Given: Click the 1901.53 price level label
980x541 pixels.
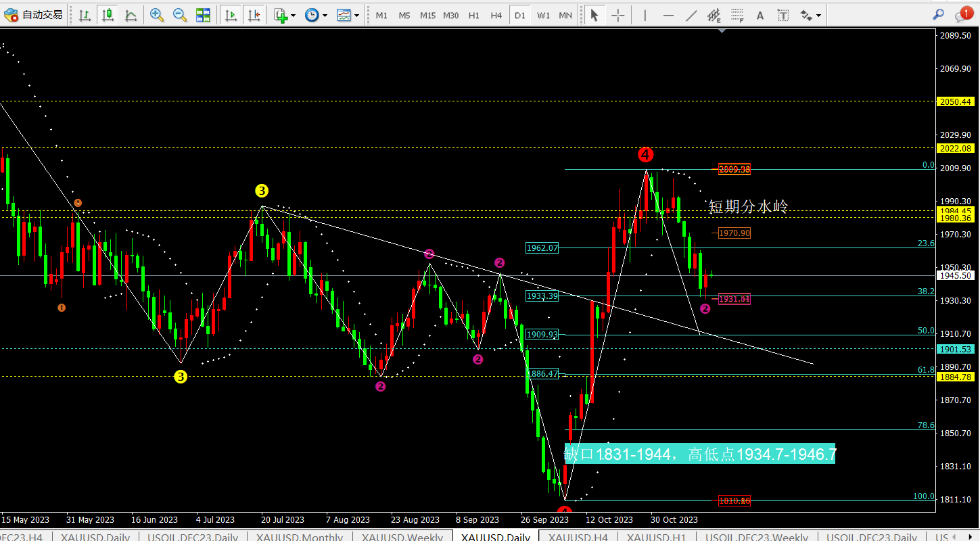Looking at the screenshot, I should (955, 349).
